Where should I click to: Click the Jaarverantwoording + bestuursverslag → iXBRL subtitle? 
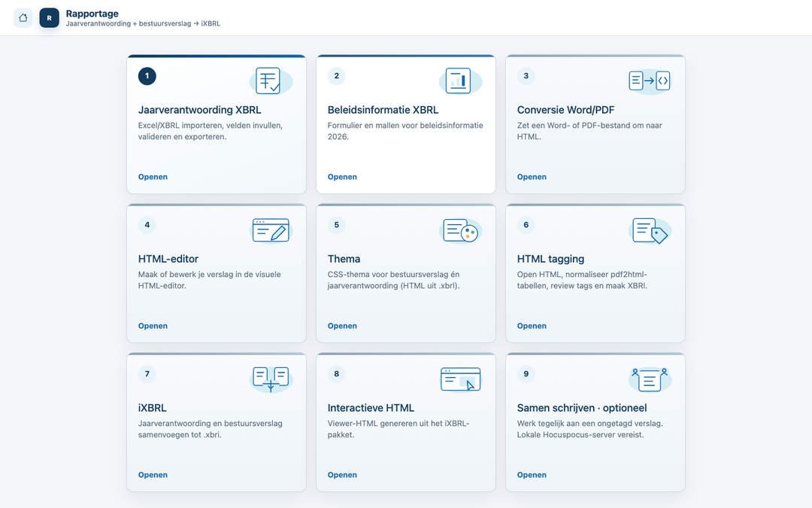click(143, 24)
